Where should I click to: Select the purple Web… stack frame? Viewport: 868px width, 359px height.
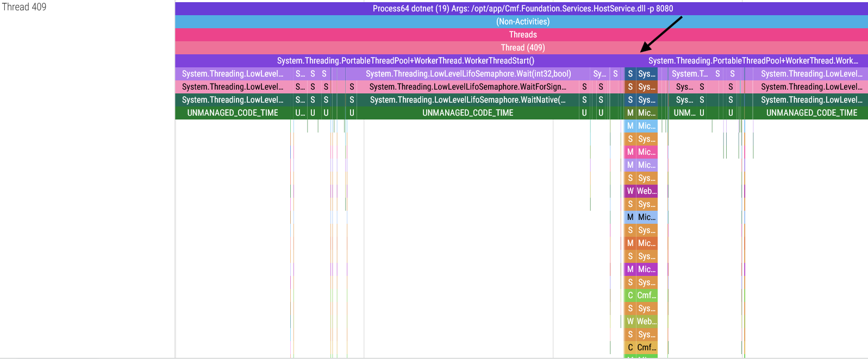[646, 191]
